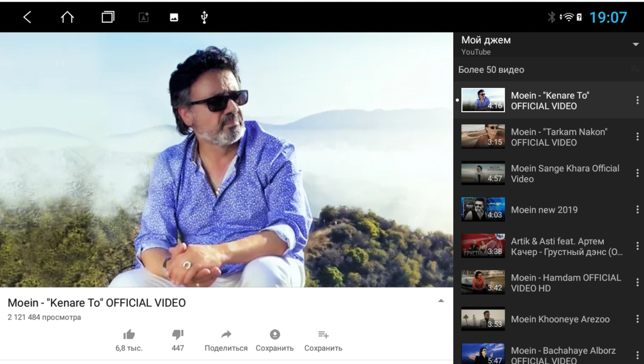Download video with Сохранить download icon
The width and height of the screenshot is (644, 364).
point(275,334)
